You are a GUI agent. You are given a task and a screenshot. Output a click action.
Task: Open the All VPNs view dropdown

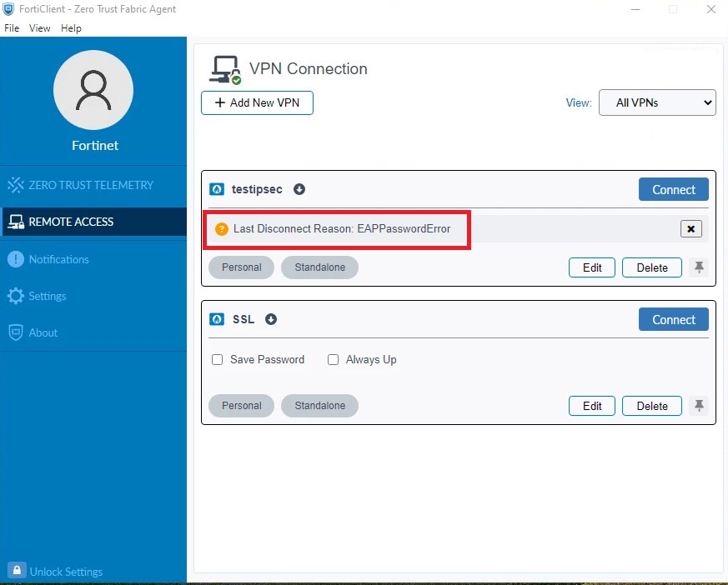[x=657, y=102]
